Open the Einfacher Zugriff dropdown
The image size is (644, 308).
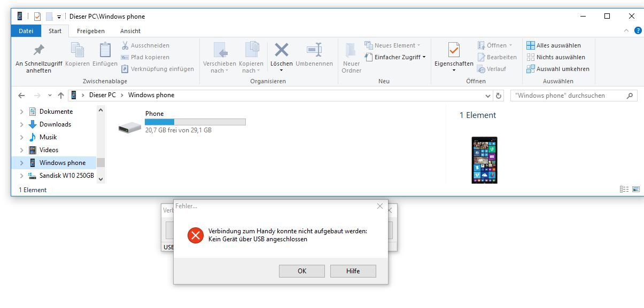click(395, 57)
